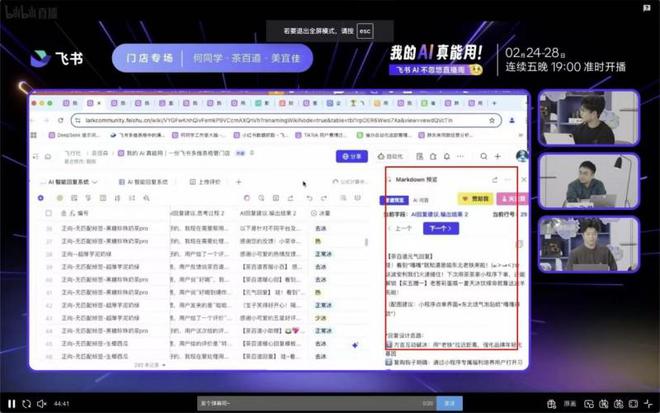Click the purple AI sparkle icon in table
This screenshot has height=413, width=660.
(355, 345)
